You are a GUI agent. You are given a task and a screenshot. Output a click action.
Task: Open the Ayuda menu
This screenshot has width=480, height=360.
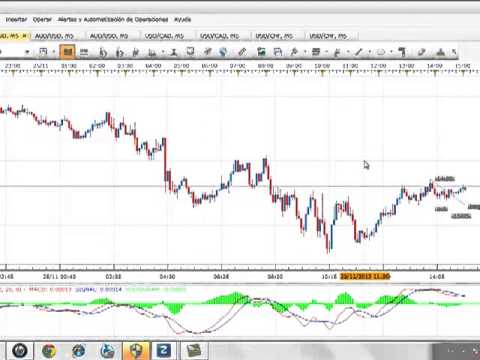(x=182, y=20)
